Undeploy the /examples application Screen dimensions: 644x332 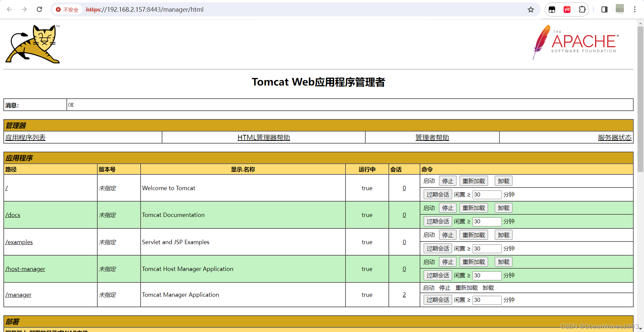(x=503, y=235)
